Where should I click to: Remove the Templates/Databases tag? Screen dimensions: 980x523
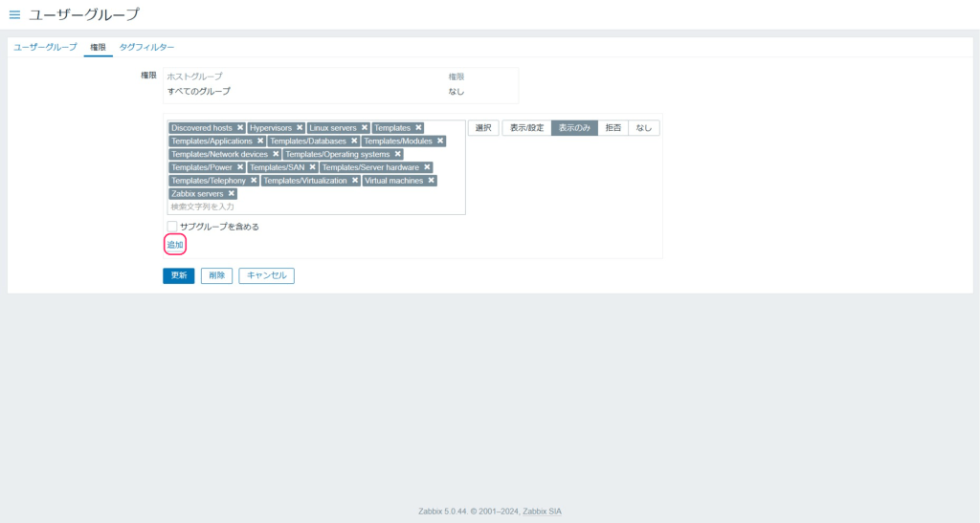354,142
